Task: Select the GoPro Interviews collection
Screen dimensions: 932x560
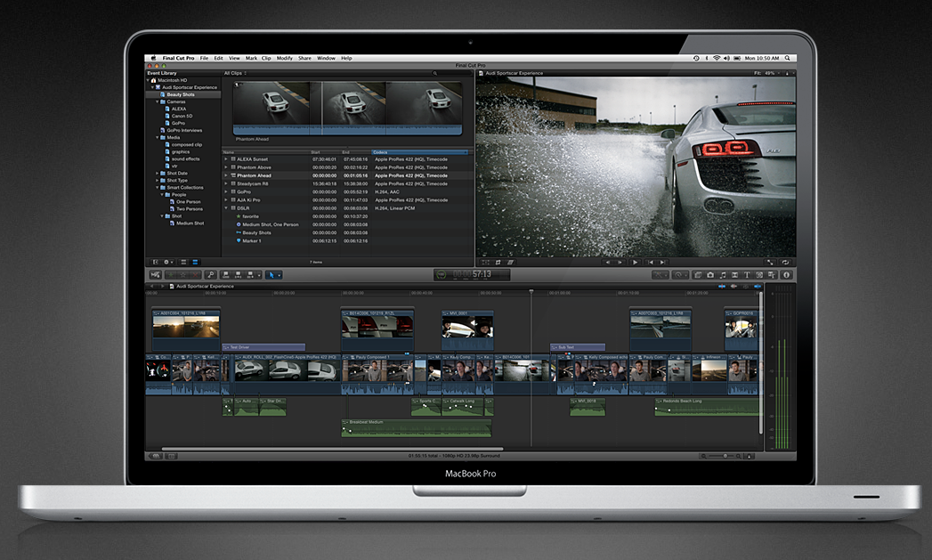Action: coord(184,130)
